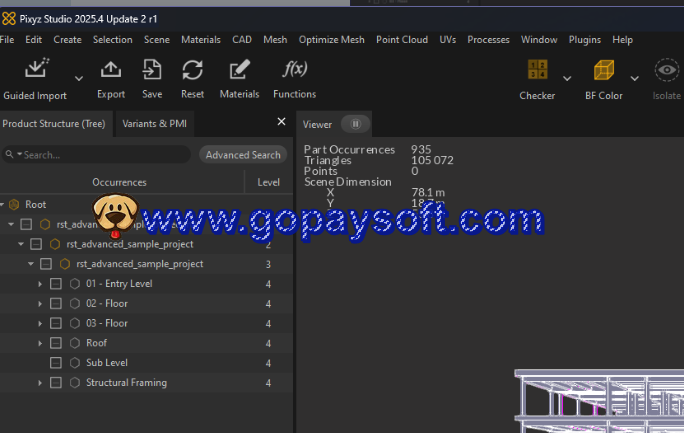Open the BF Color dropdown arrow

[635, 78]
